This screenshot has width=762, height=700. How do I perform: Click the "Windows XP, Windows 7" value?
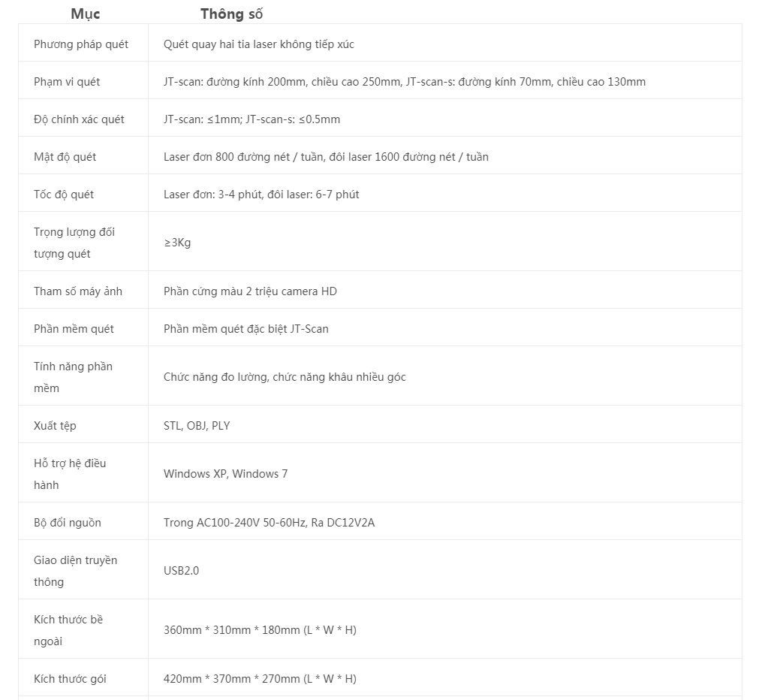coord(225,474)
